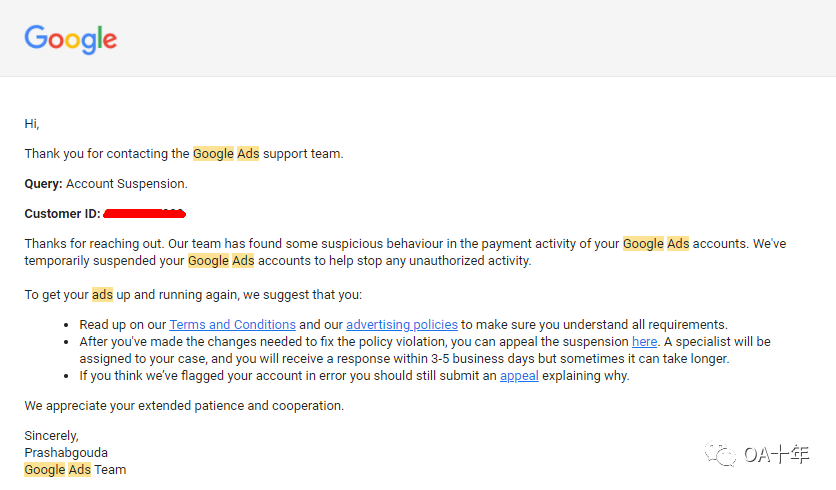This screenshot has height=490, width=836.
Task: Click the first bullet point marker
Action: click(67, 325)
